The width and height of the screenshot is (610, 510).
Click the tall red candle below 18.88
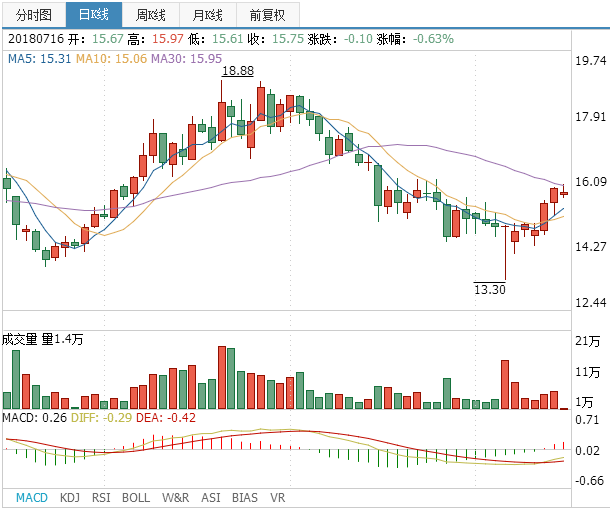[222, 121]
